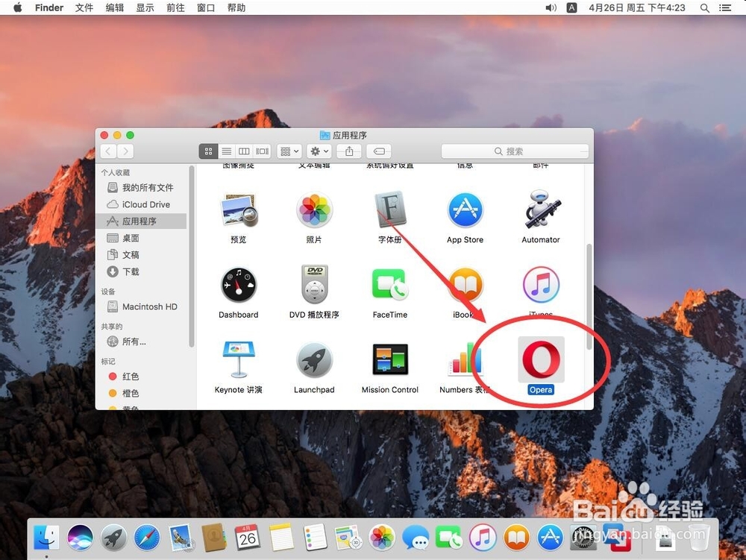Launch Siri from the Dock
The height and width of the screenshot is (560, 746).
point(80,538)
